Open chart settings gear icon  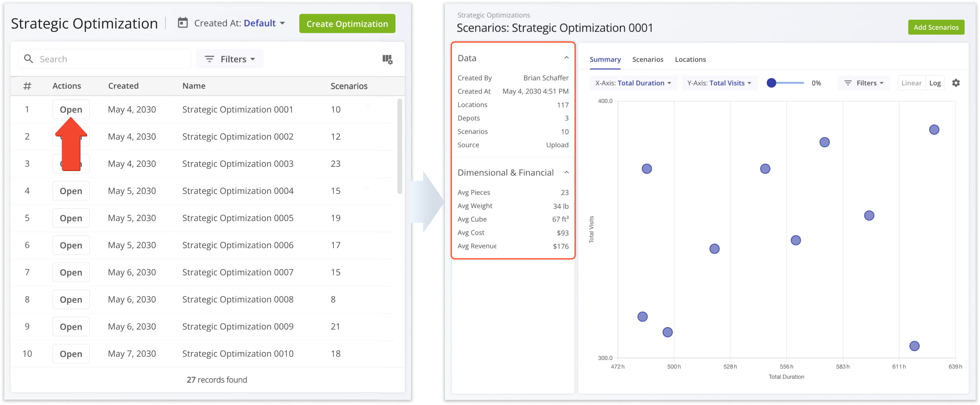click(956, 83)
